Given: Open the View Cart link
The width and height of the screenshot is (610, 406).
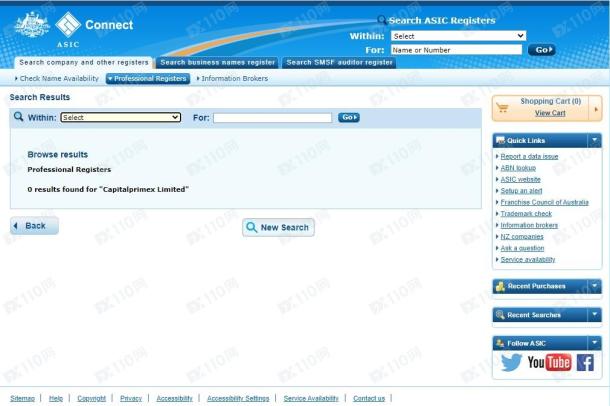Looking at the screenshot, I should click(x=550, y=113).
